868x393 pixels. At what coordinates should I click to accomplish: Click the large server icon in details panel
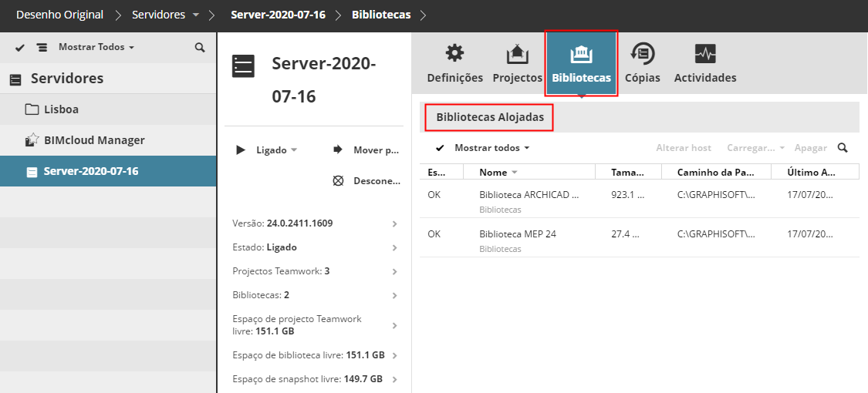point(243,65)
